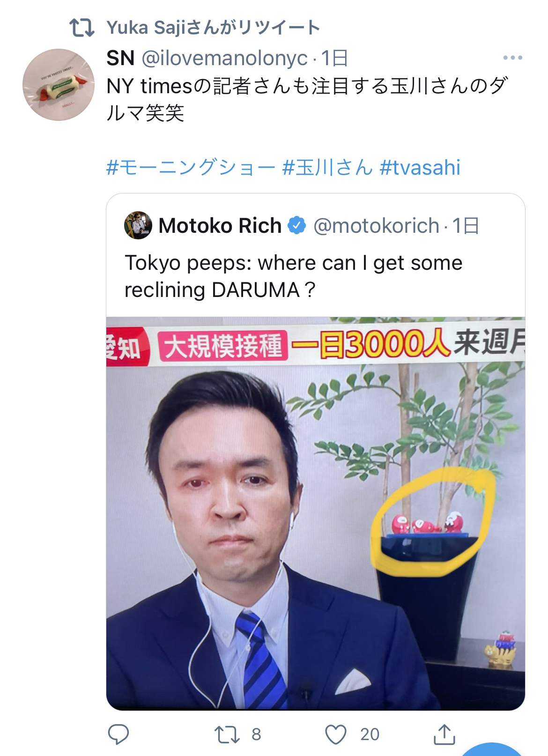
Task: Open SN's candy profile picture
Action: (59, 85)
